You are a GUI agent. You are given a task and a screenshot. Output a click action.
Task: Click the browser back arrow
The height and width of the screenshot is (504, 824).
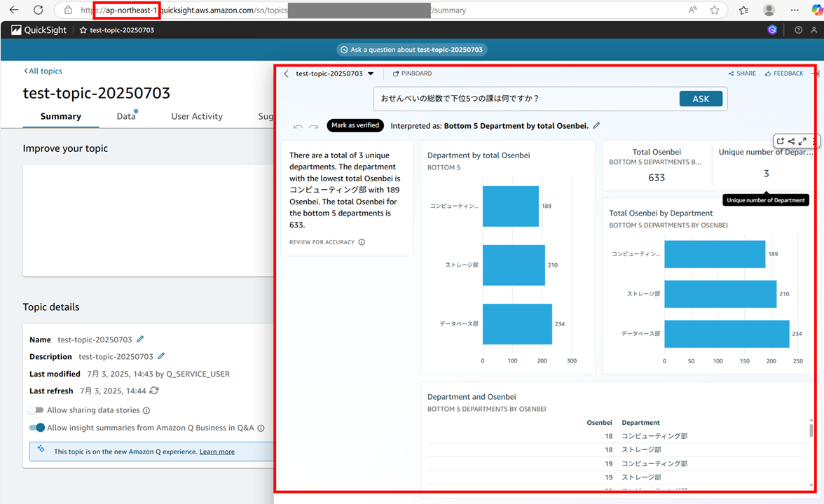coord(14,10)
